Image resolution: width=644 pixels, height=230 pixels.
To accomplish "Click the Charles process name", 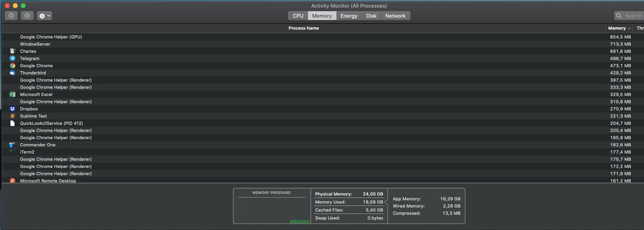I will 28,51.
